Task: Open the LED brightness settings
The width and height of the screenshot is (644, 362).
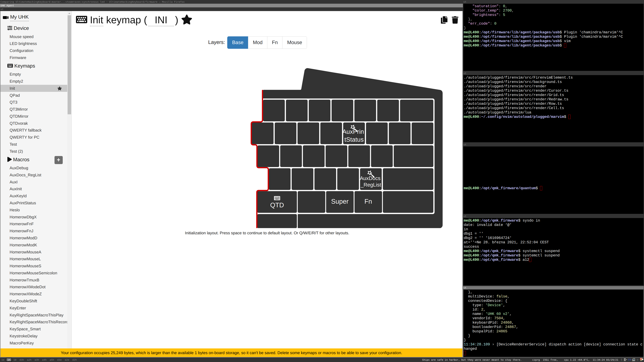Action: pos(23,43)
